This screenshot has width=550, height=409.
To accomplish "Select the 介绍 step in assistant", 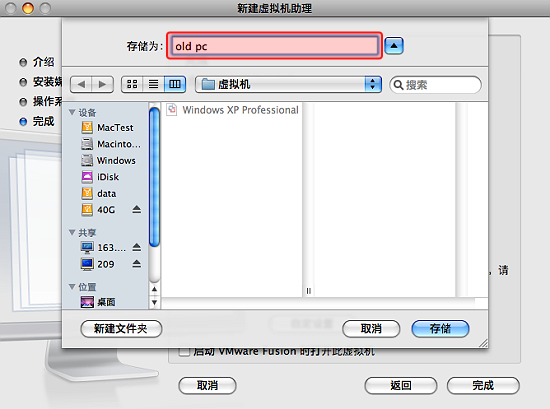I will [x=37, y=62].
